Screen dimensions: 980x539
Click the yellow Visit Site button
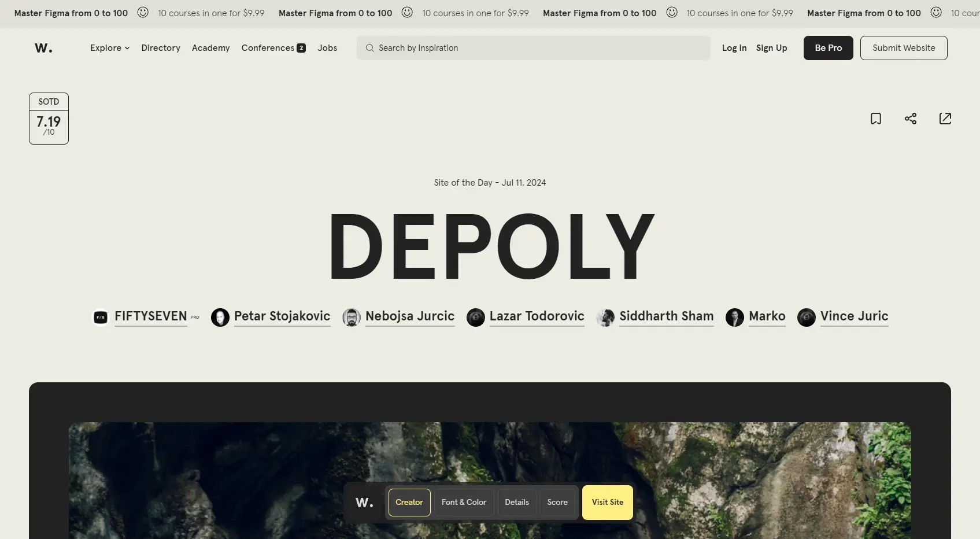pos(608,503)
